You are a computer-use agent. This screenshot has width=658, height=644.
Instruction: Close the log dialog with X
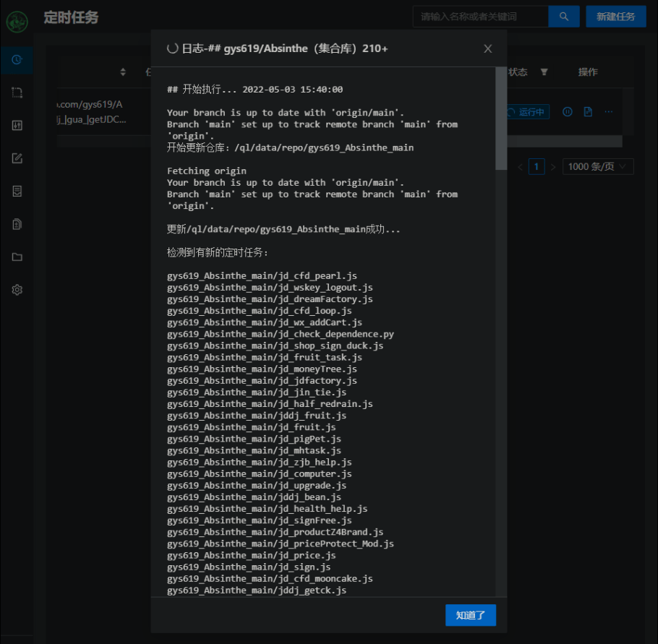point(488,48)
